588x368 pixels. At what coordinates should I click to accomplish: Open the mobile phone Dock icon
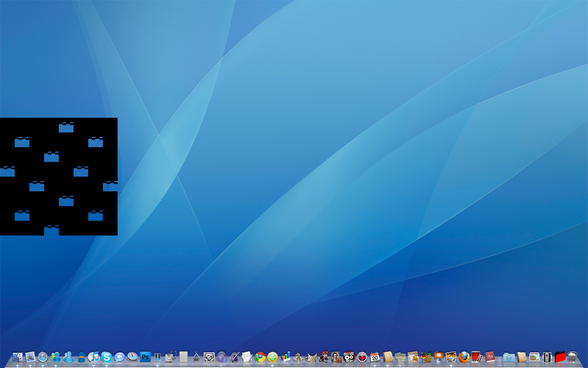click(x=547, y=356)
